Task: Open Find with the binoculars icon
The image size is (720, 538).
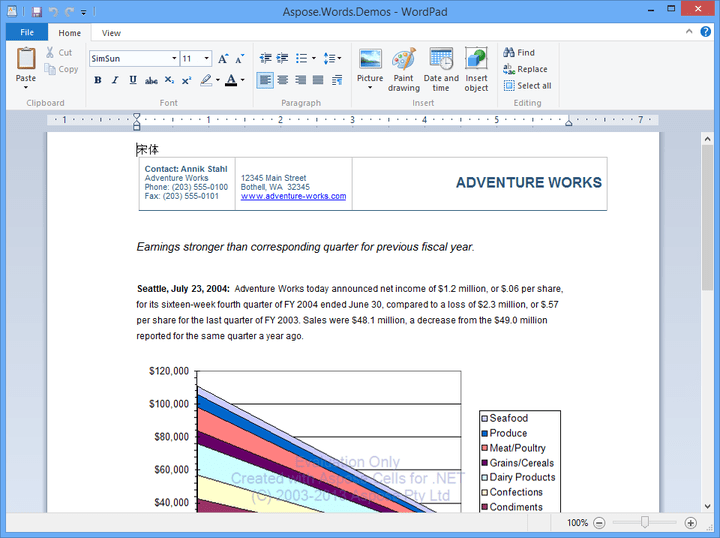Action: point(509,52)
